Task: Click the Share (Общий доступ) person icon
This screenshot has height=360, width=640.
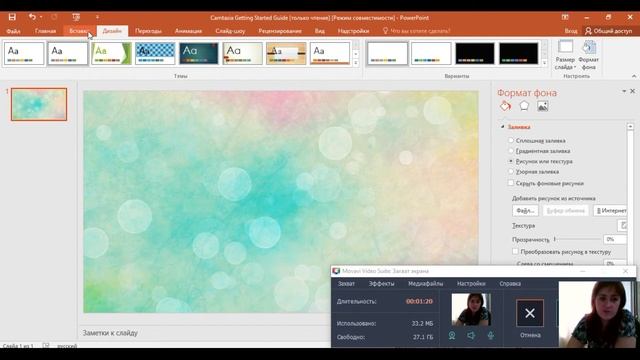Action: coord(588,31)
